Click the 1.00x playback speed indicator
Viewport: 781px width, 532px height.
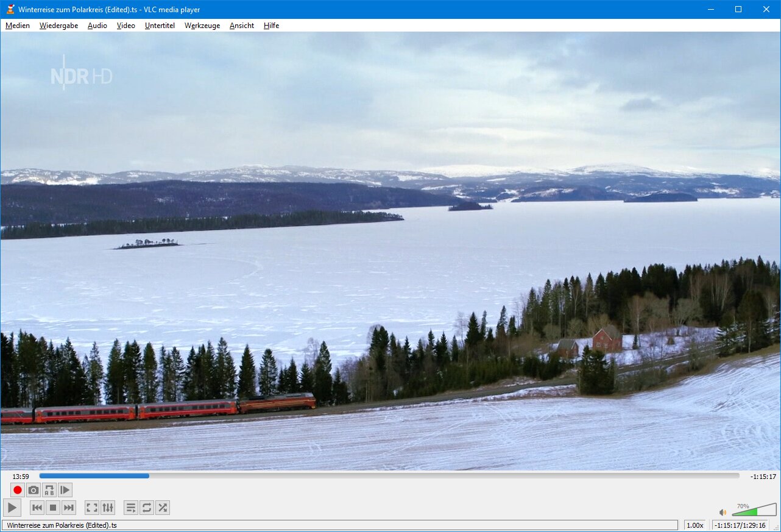click(x=694, y=525)
